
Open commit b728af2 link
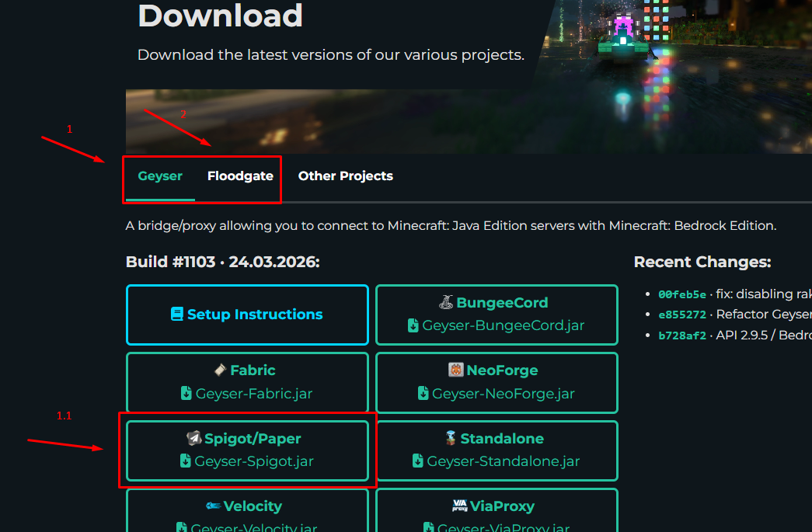(x=682, y=336)
